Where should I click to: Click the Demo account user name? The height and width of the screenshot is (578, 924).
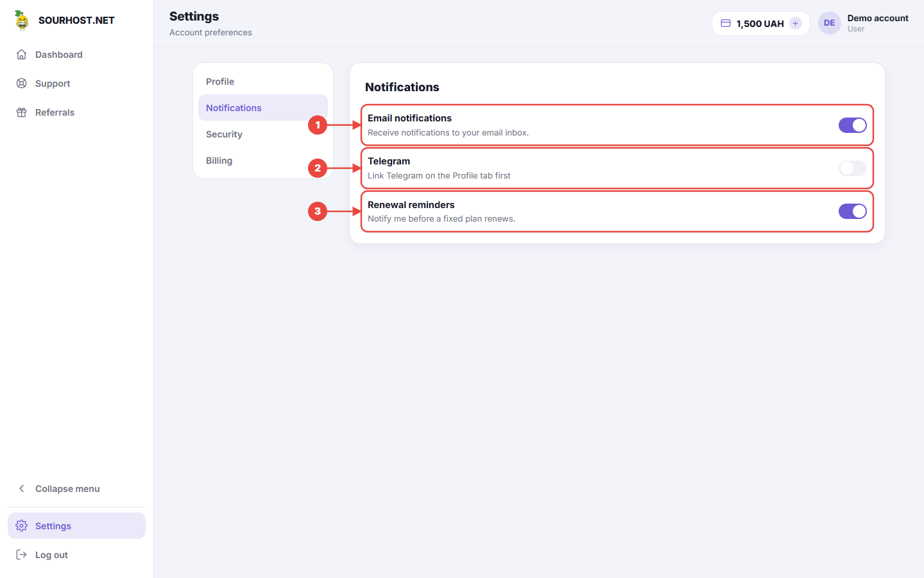click(x=878, y=18)
